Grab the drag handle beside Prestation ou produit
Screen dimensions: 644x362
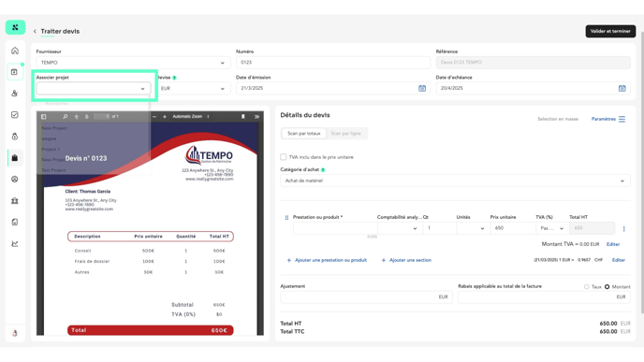point(286,218)
